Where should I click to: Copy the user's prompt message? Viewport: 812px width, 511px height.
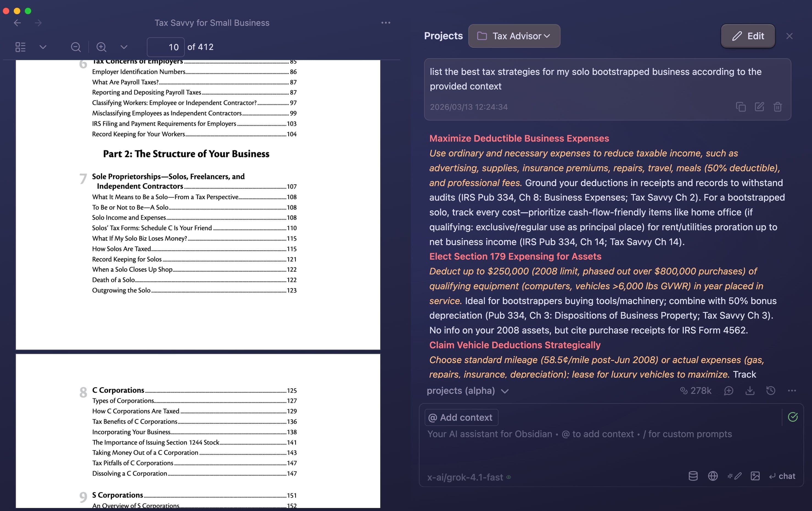tap(741, 107)
